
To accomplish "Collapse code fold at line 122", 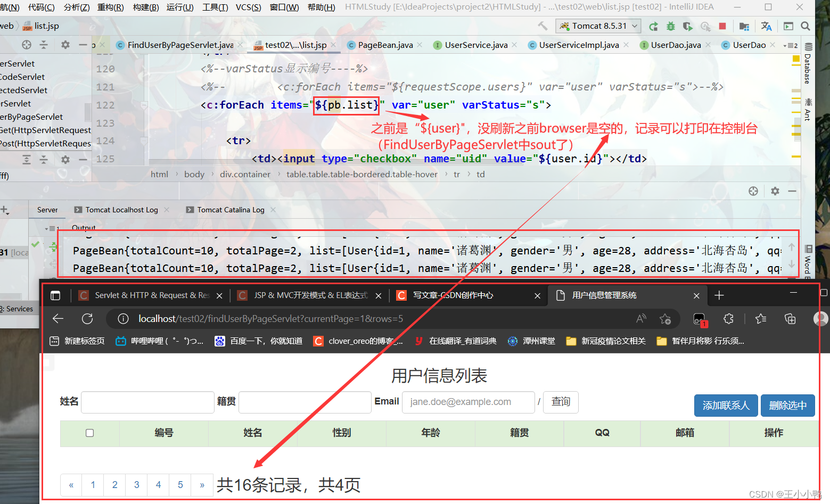I will (x=143, y=105).
